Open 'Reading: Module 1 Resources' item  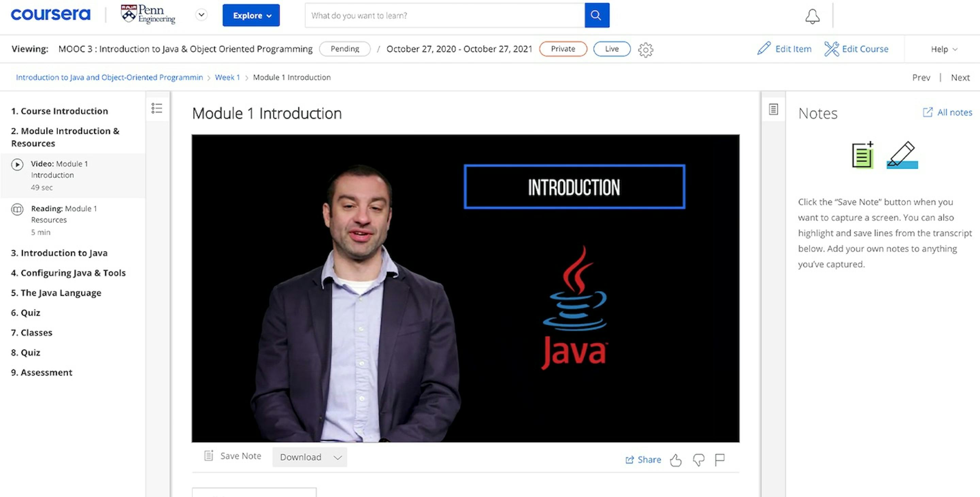click(72, 220)
